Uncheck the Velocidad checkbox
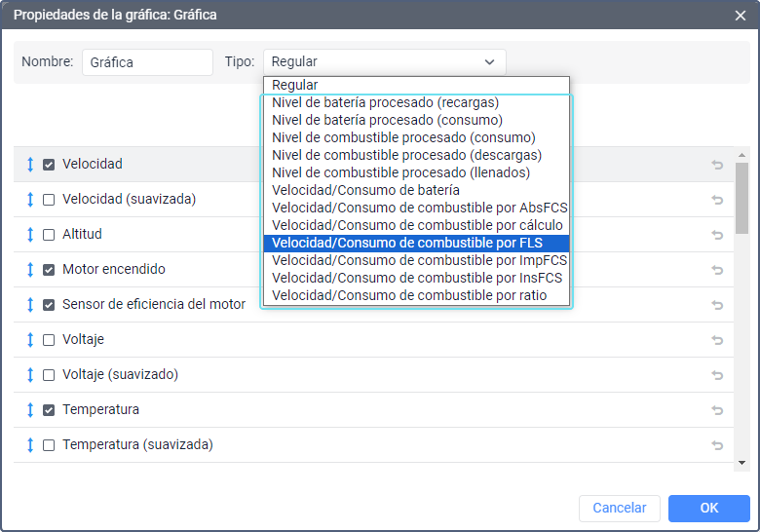Image resolution: width=760 pixels, height=532 pixels. pos(49,165)
